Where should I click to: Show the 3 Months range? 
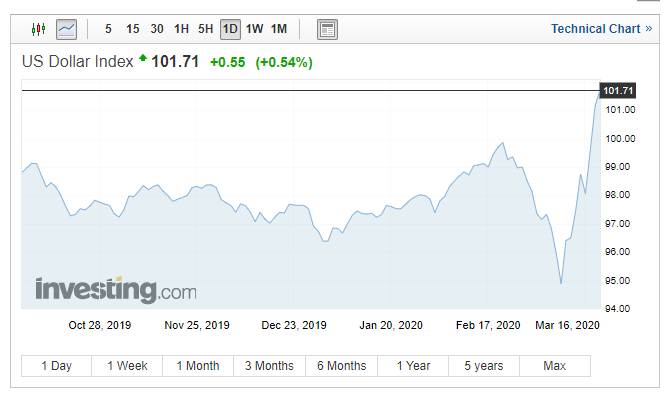tap(269, 366)
